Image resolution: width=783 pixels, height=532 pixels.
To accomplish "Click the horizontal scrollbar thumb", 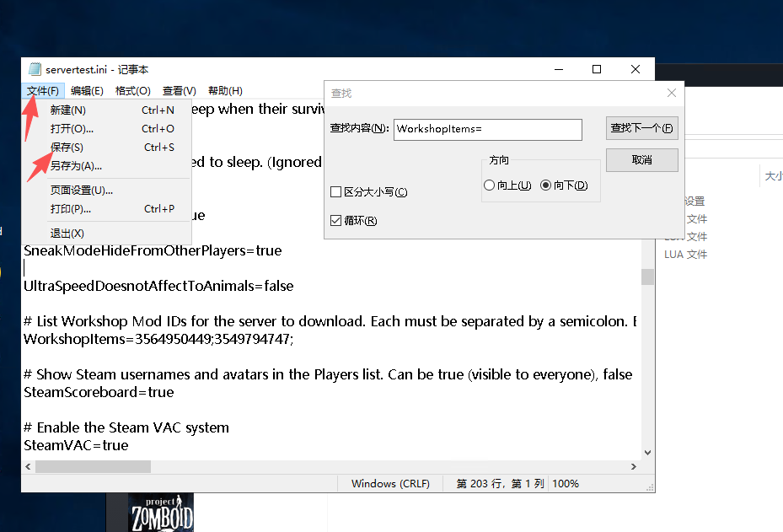I will point(93,466).
